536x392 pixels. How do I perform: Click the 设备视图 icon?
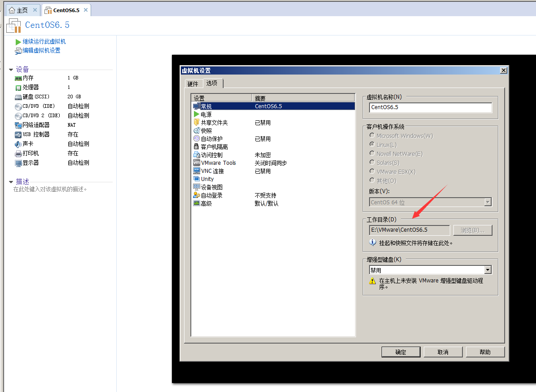(197, 187)
